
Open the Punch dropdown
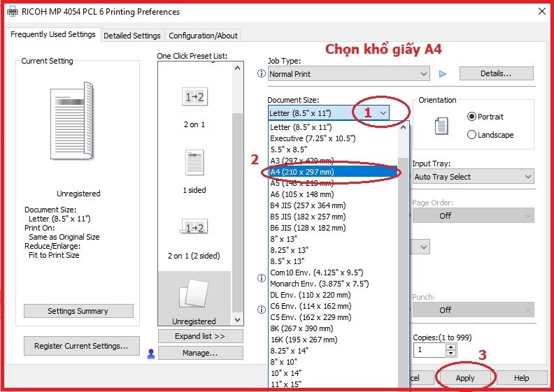(x=473, y=310)
